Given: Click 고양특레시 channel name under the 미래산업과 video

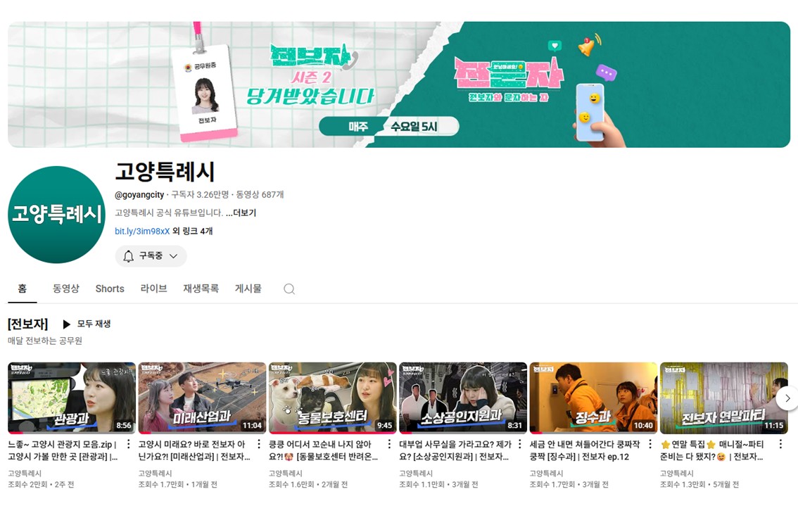Looking at the screenshot, I should (x=156, y=474).
